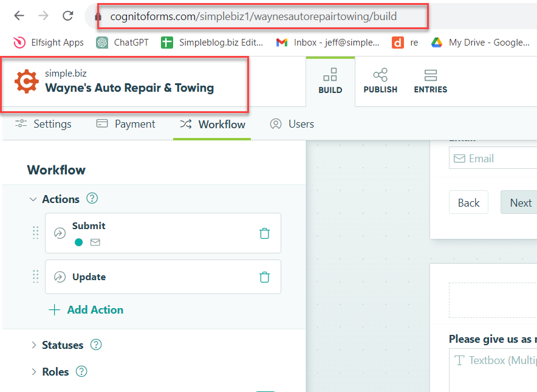537x392 pixels.
Task: Open the My Drive - Google bookmark
Action: pyautogui.click(x=480, y=43)
